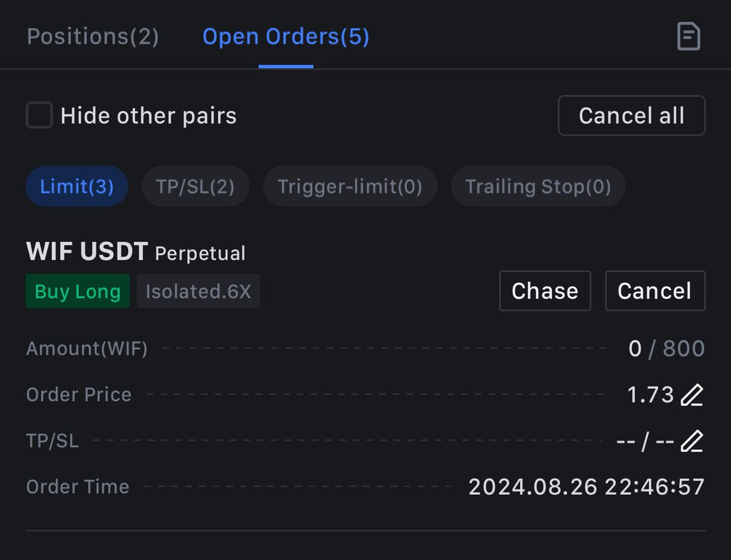Viewport: 731px width, 560px height.
Task: Click the Isolated.6X margin tag
Action: pyautogui.click(x=199, y=291)
